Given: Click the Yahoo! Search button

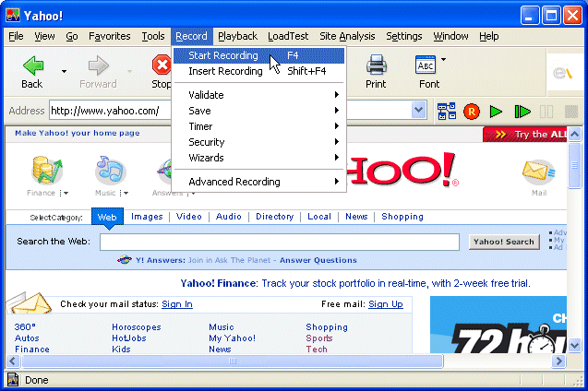Looking at the screenshot, I should tap(504, 242).
